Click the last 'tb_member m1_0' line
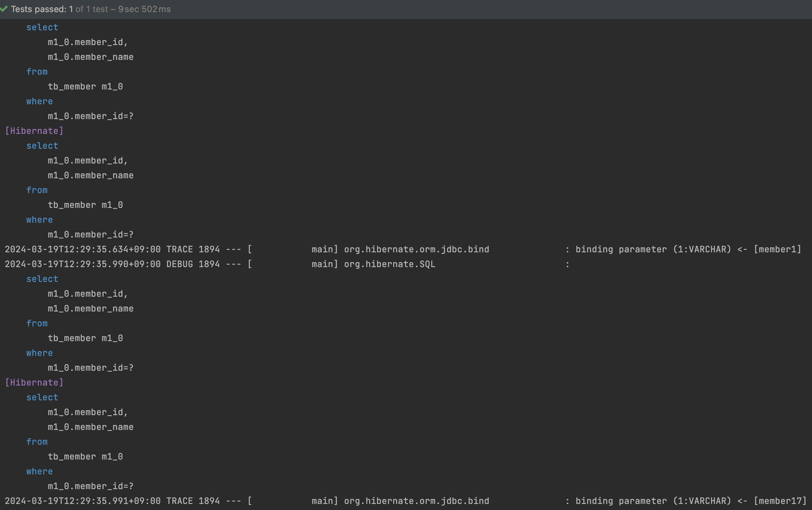 point(85,457)
